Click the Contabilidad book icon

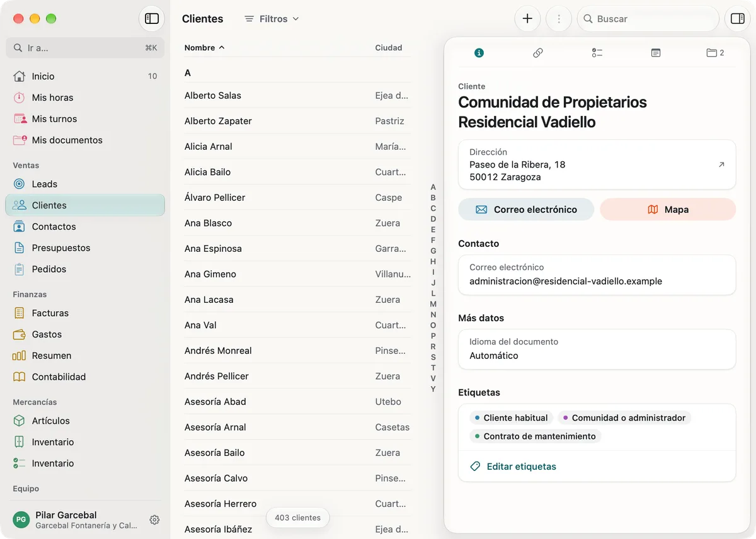coord(20,377)
